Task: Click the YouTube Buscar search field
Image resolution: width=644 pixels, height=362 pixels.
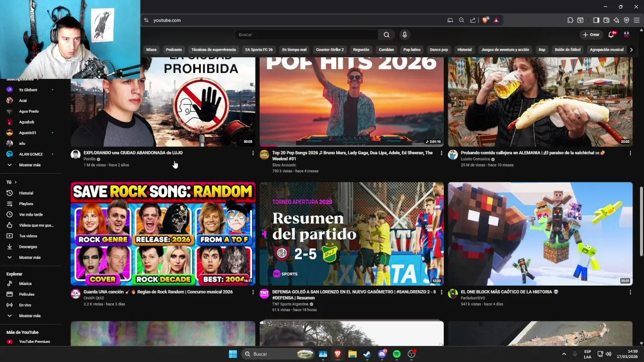Action: [306, 35]
